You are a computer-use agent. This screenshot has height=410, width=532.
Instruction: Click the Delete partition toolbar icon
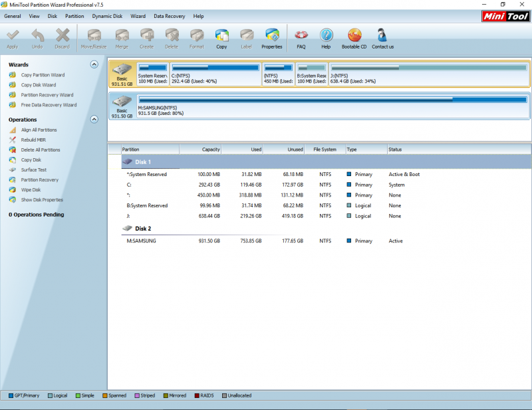(x=172, y=35)
